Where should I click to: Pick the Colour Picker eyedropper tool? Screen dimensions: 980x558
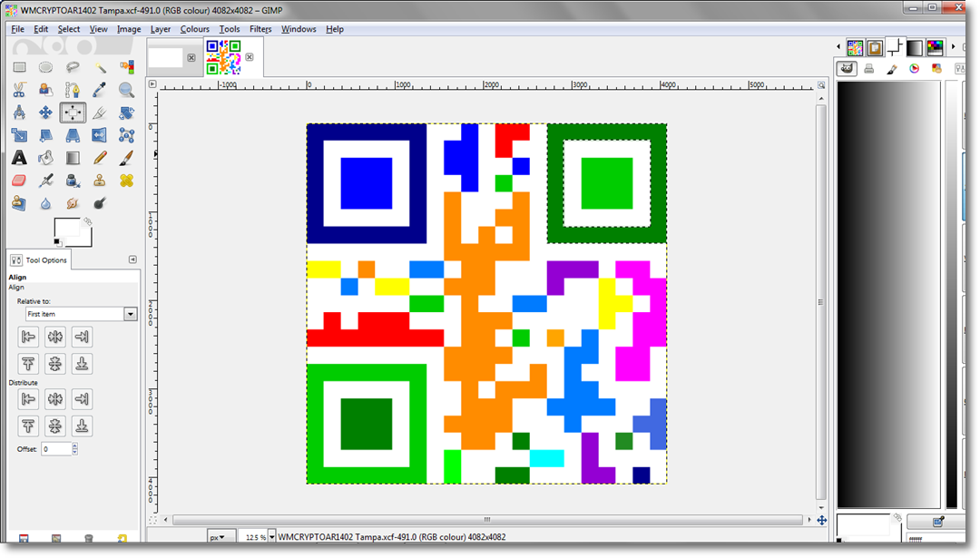[100, 90]
